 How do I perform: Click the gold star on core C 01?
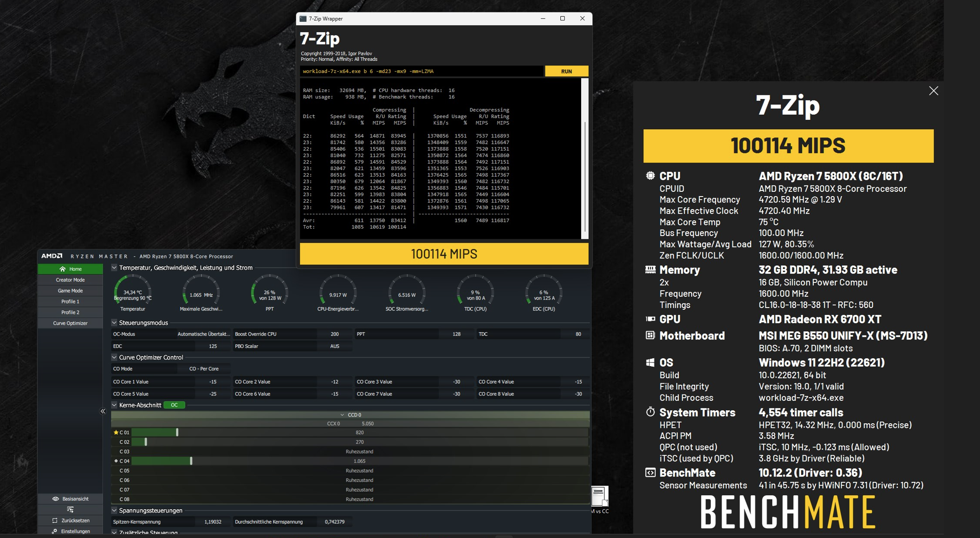(116, 432)
